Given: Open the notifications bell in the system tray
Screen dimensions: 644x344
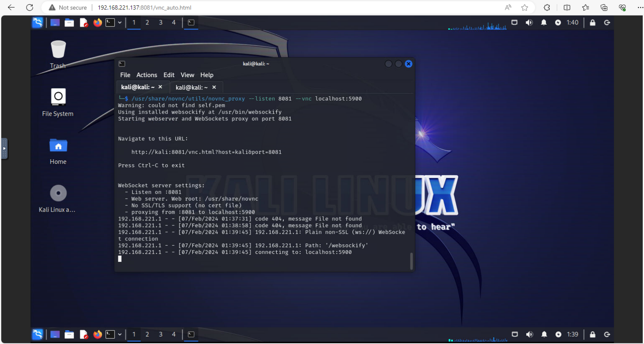Looking at the screenshot, I should (544, 23).
